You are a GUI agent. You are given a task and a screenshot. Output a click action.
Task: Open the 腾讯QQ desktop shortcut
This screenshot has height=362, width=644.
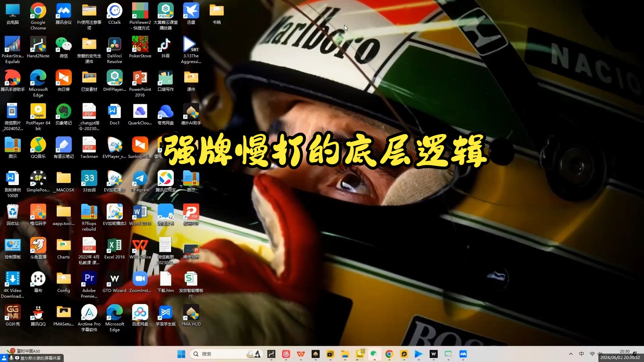point(38,316)
